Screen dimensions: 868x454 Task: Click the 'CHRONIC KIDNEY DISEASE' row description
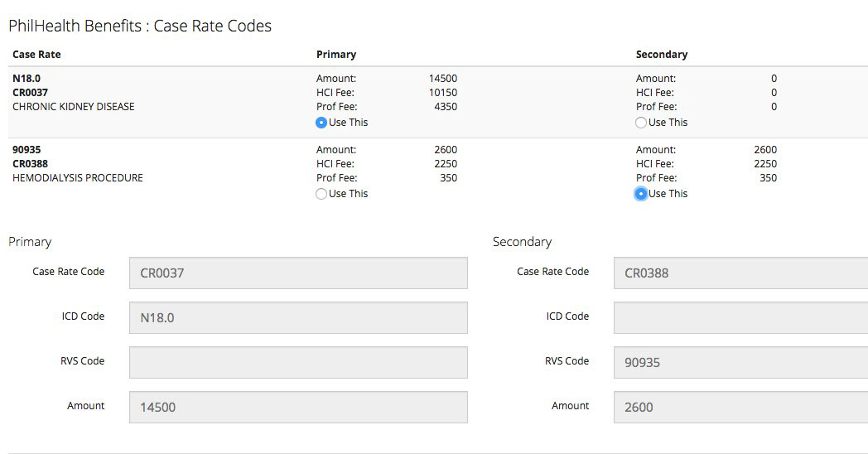(x=73, y=107)
